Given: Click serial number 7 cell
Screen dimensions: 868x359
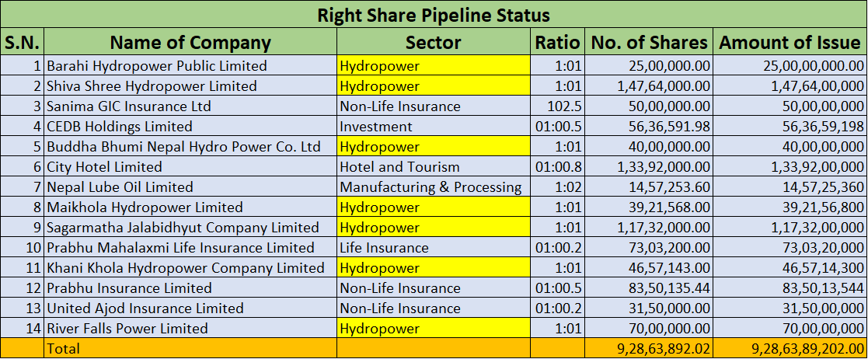Looking at the screenshot, I should [22, 187].
